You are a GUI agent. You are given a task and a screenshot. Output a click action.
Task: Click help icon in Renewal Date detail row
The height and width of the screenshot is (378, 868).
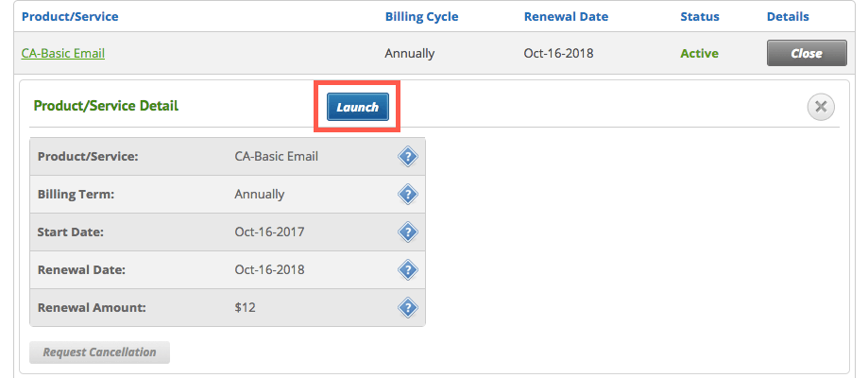click(408, 270)
